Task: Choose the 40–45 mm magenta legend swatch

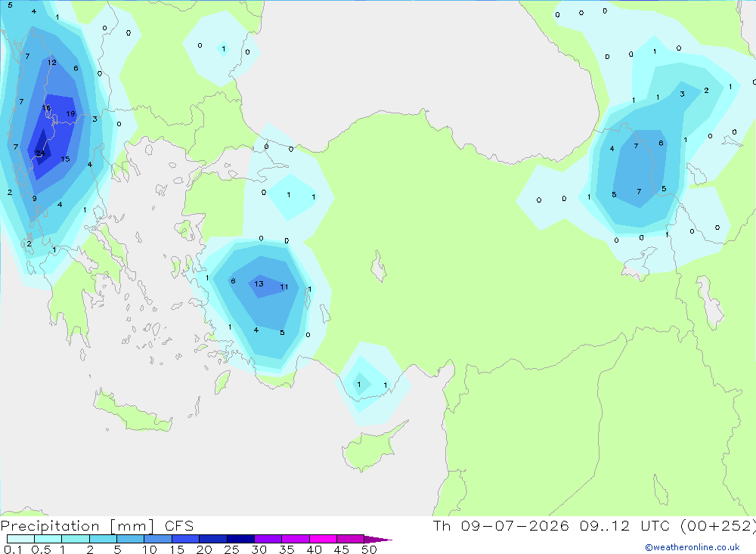Action: (x=323, y=539)
